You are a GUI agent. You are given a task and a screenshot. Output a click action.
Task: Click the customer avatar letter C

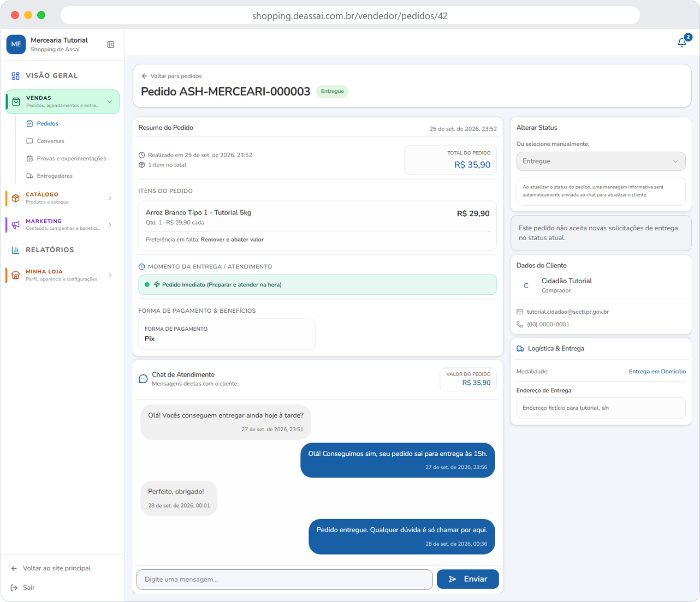coord(526,285)
